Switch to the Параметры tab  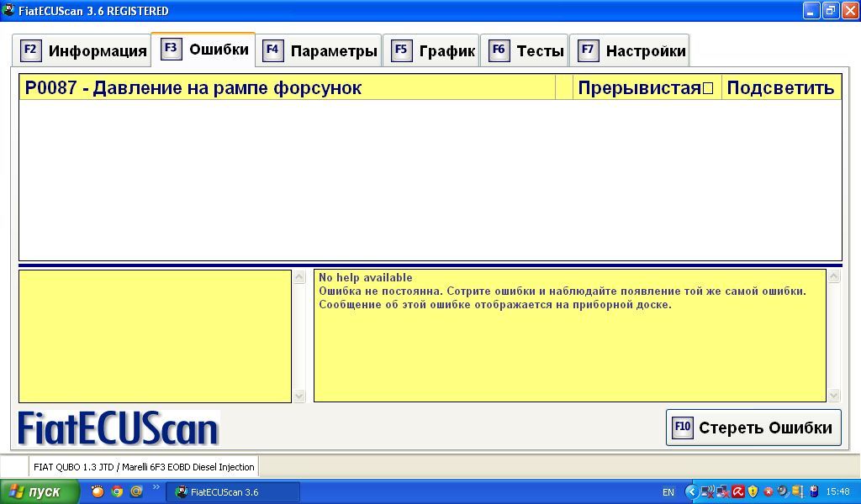(320, 50)
